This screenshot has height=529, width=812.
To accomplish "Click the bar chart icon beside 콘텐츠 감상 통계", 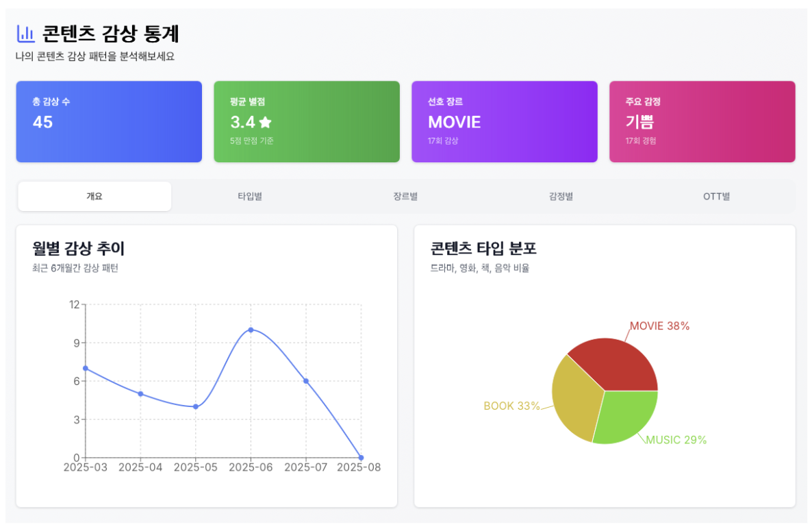I will click(25, 34).
